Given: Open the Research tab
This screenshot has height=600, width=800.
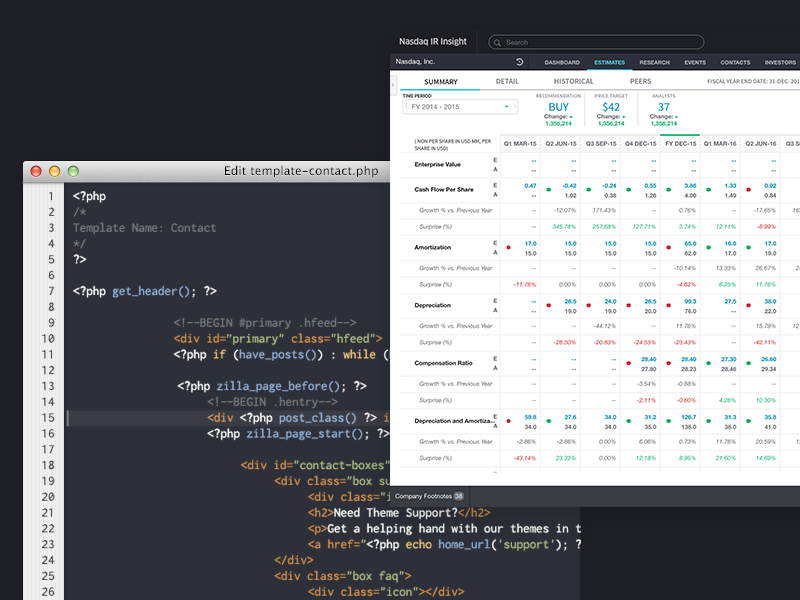Looking at the screenshot, I should pos(655,62).
